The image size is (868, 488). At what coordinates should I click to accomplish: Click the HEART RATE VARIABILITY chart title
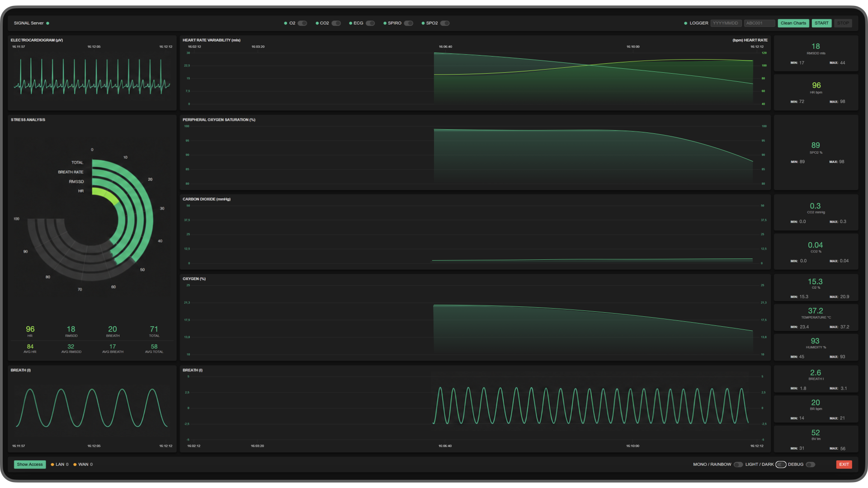click(212, 40)
